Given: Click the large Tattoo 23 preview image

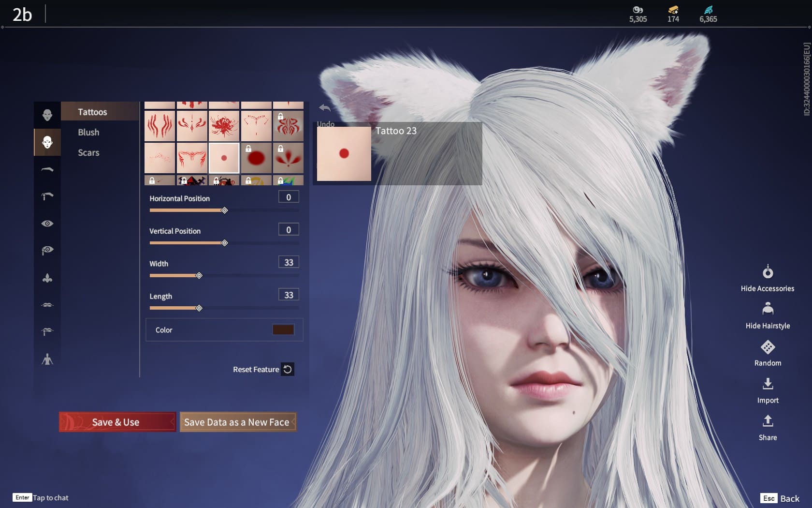Looking at the screenshot, I should (344, 153).
